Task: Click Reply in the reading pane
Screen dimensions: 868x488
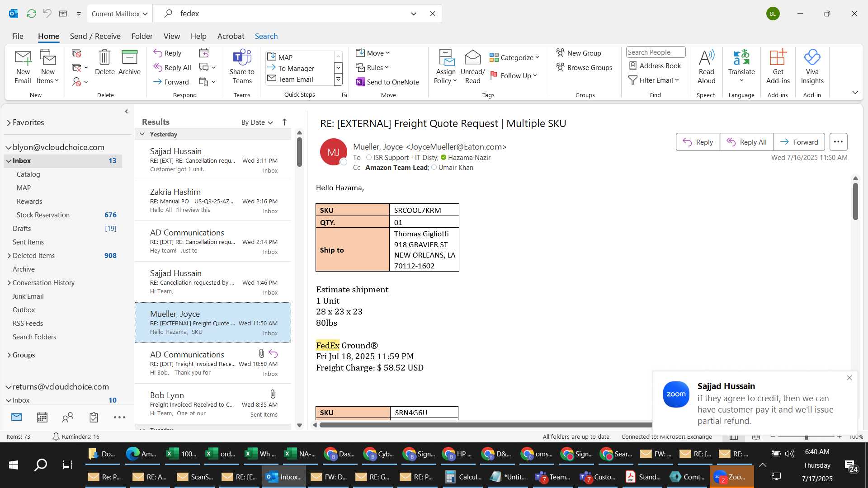Action: click(x=698, y=142)
